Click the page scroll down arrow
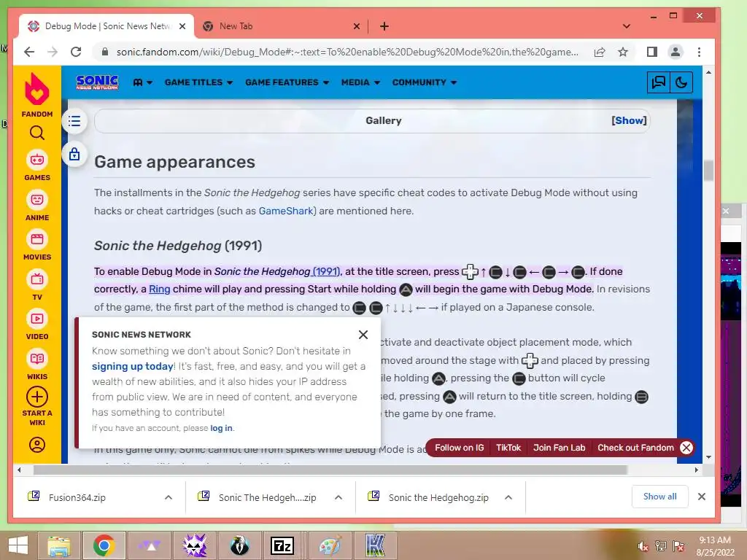 pyautogui.click(x=708, y=457)
